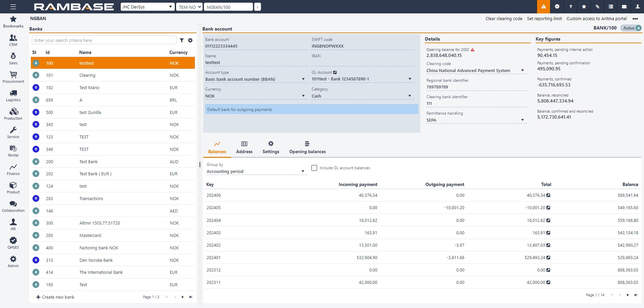Click the filter funnel icon in Banks

(181, 40)
